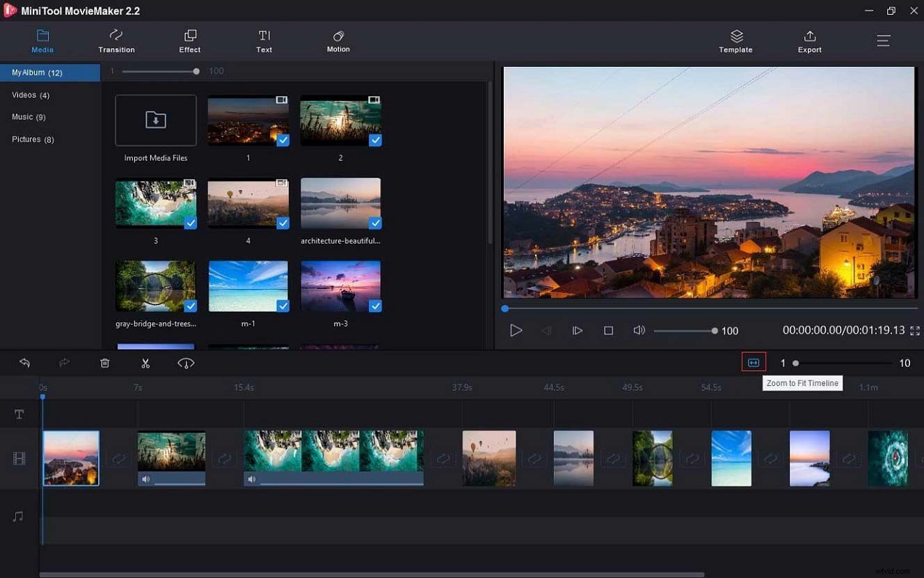The width and height of the screenshot is (924, 578).
Task: Delete selected clip using the trash icon
Action: coord(104,363)
